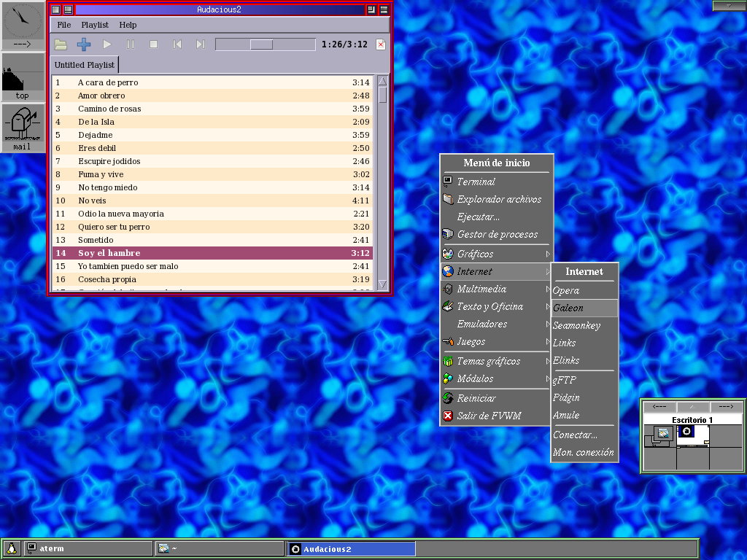Image resolution: width=747 pixels, height=560 pixels.
Task: Select track 'Dejadme'
Action: point(212,135)
